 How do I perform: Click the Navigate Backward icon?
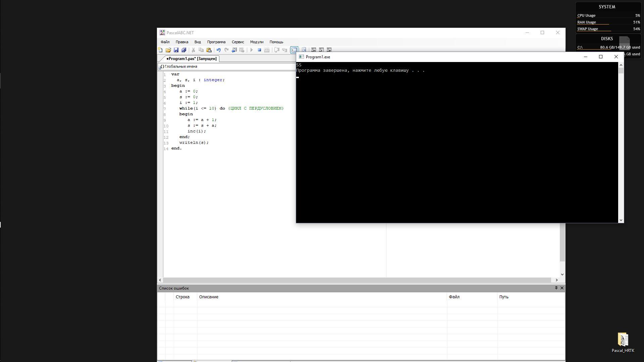point(234,50)
